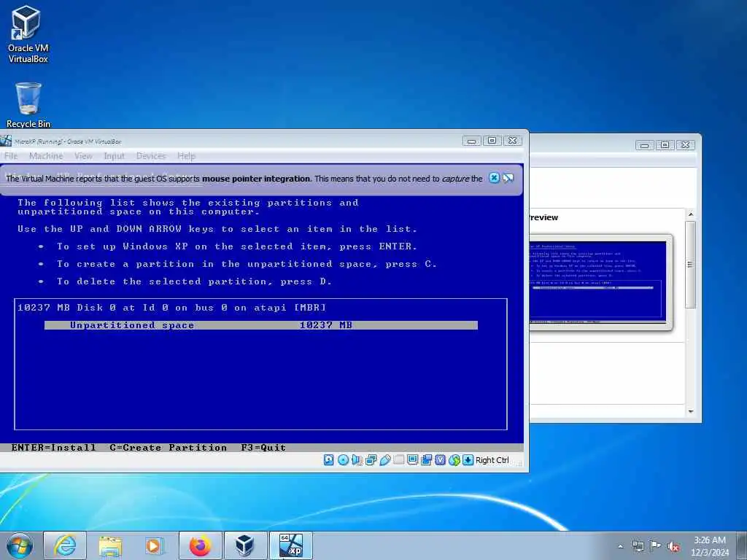Click the vertical scrollbar thumb in Manager window
The height and width of the screenshot is (560, 747).
coord(690,264)
